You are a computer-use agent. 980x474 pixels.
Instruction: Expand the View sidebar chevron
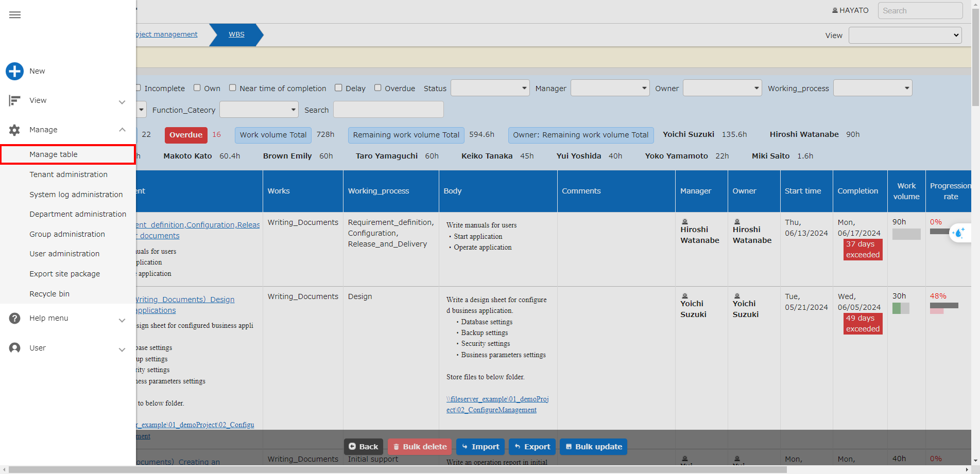pos(122,102)
